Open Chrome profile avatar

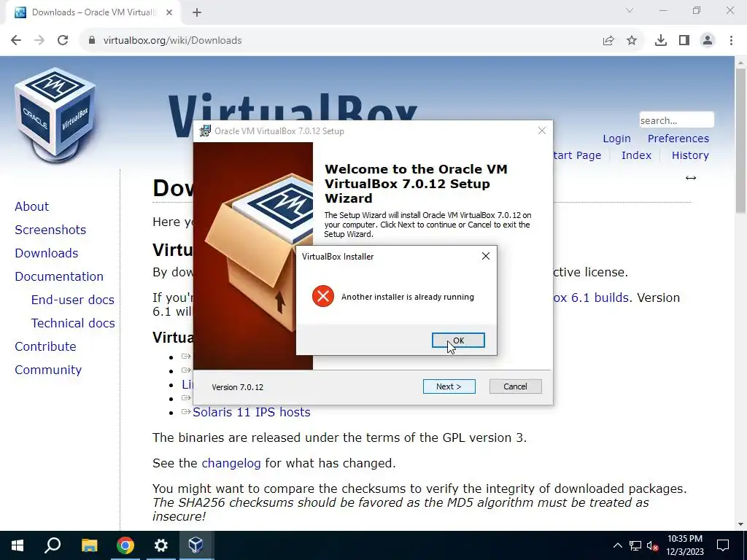(708, 40)
